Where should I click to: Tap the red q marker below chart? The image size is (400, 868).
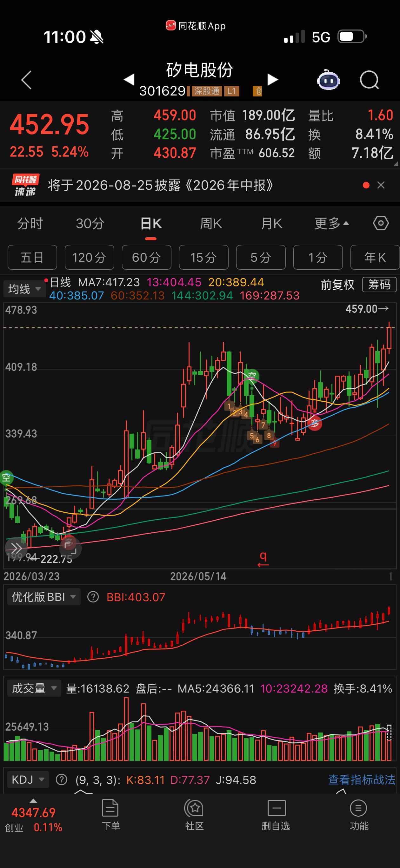pyautogui.click(x=263, y=560)
